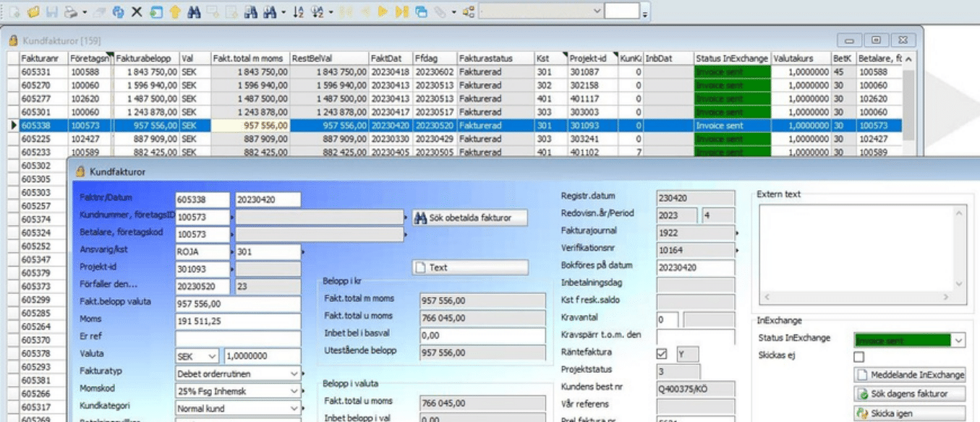Click the Valutakurs column header
This screenshot has width=980, height=422.
pyautogui.click(x=801, y=59)
